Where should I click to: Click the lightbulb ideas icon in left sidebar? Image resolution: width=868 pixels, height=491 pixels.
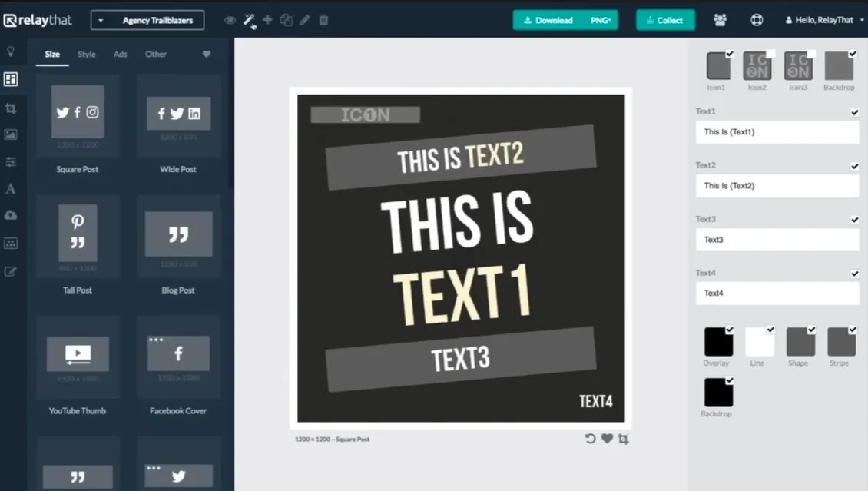[11, 51]
